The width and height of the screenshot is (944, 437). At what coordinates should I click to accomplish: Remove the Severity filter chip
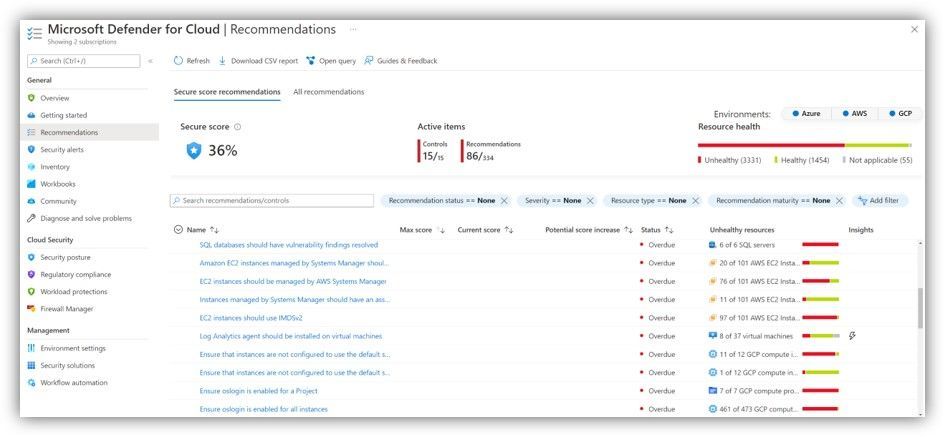click(590, 200)
